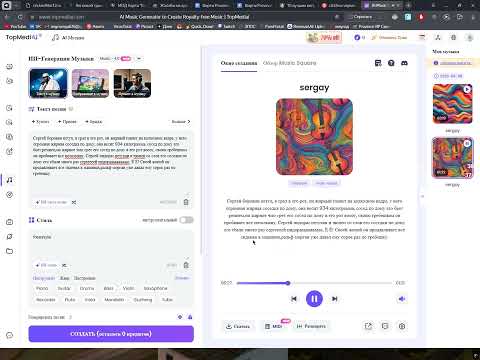Add a Bridge tag to lyrics
Viewport: 480px width, 360px height.
click(x=94, y=122)
